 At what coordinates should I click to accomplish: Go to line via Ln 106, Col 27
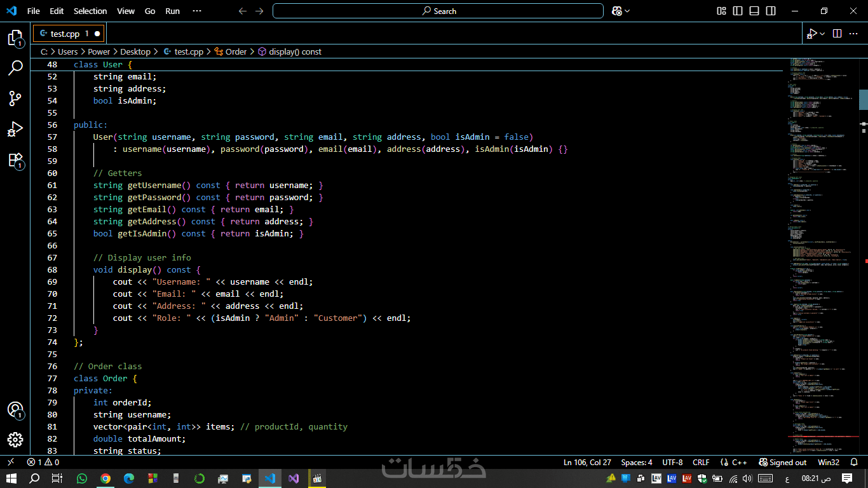[x=587, y=463]
